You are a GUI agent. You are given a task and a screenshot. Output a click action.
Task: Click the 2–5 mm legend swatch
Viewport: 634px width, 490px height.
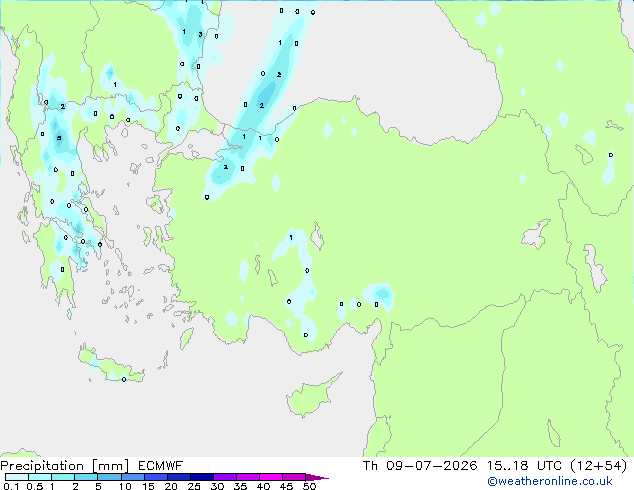tap(86, 477)
